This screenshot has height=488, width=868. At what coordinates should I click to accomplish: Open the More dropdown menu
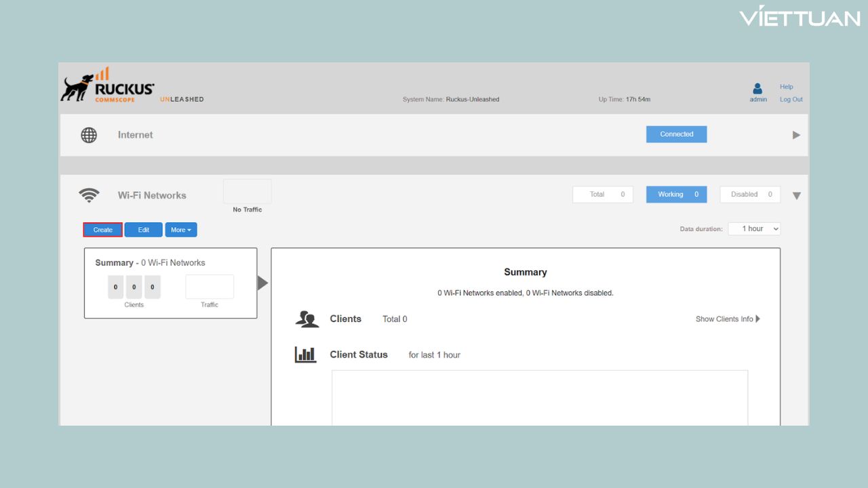click(181, 230)
